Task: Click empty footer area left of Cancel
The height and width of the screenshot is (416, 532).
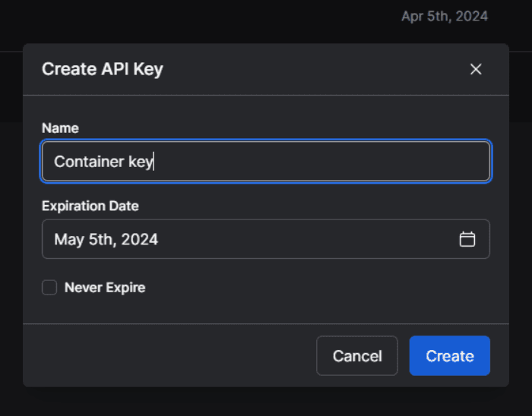Action: point(167,356)
